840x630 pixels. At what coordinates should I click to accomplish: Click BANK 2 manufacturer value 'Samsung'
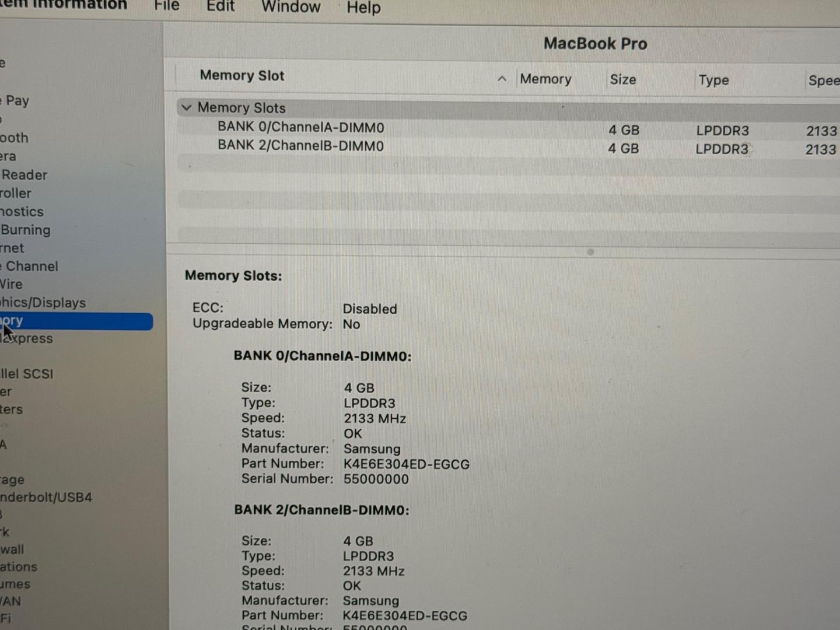[x=371, y=601]
